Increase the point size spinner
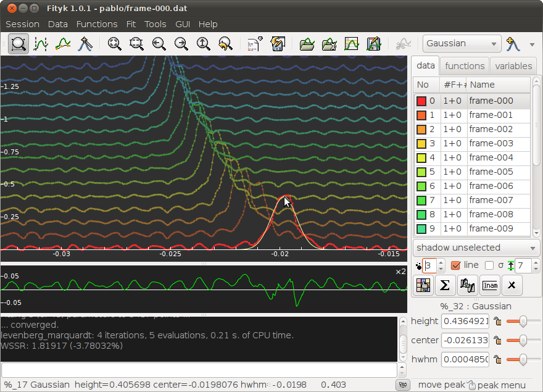Screen dimensions: 543x392 point(441,263)
